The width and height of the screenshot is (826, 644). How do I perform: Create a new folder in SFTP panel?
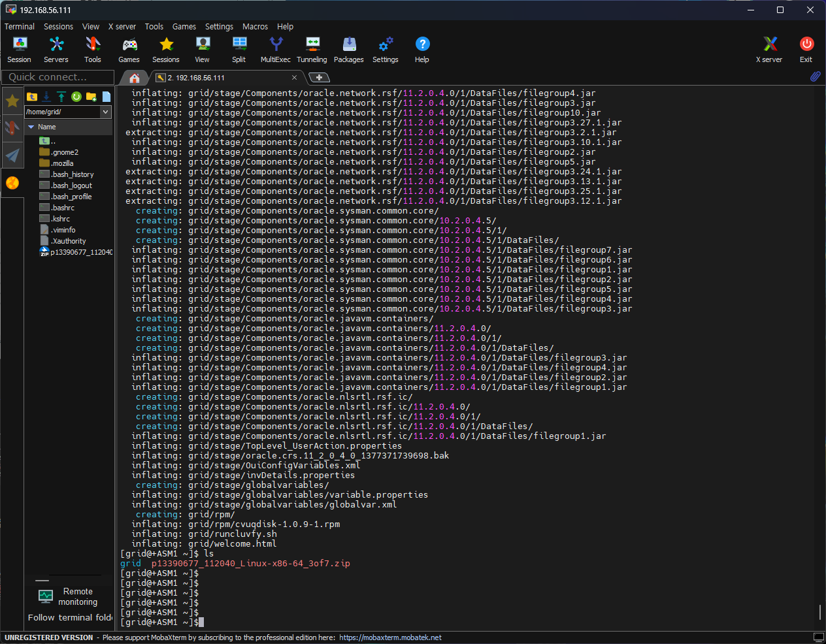pyautogui.click(x=91, y=97)
